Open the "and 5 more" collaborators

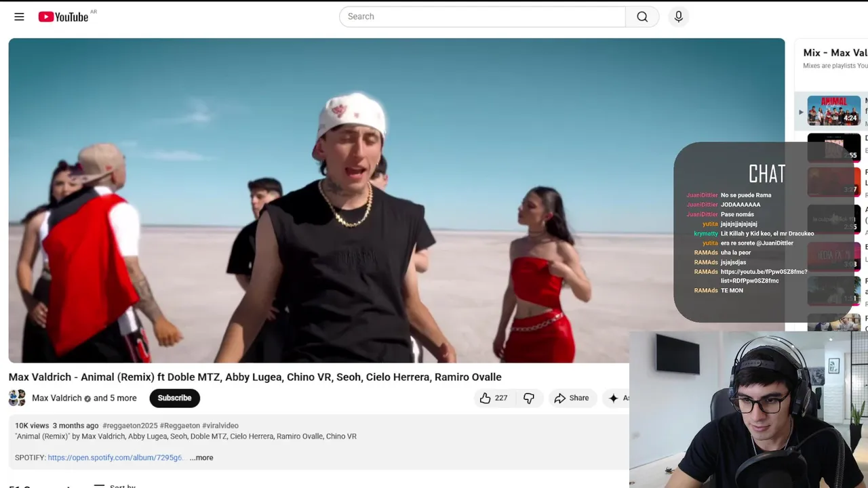[x=115, y=398]
